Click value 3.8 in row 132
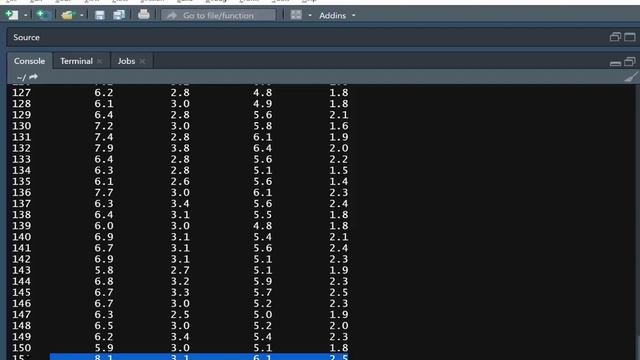The width and height of the screenshot is (640, 360). coord(180,148)
